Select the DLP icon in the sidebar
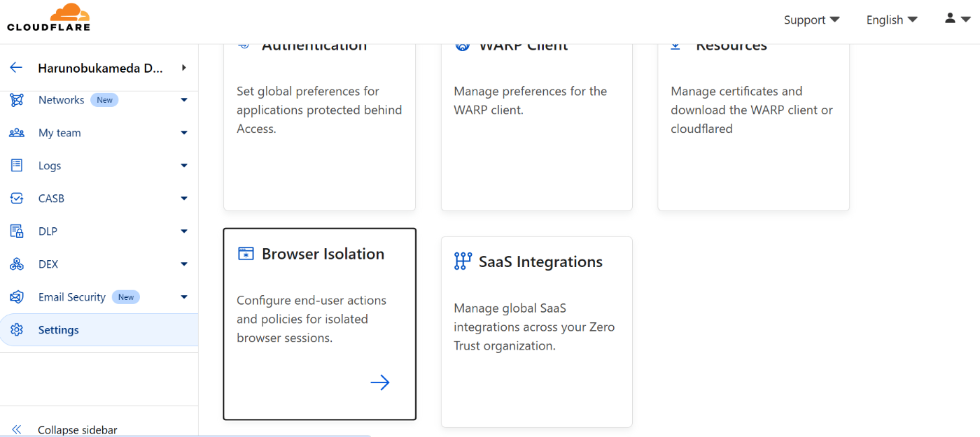This screenshot has height=437, width=980. [16, 231]
